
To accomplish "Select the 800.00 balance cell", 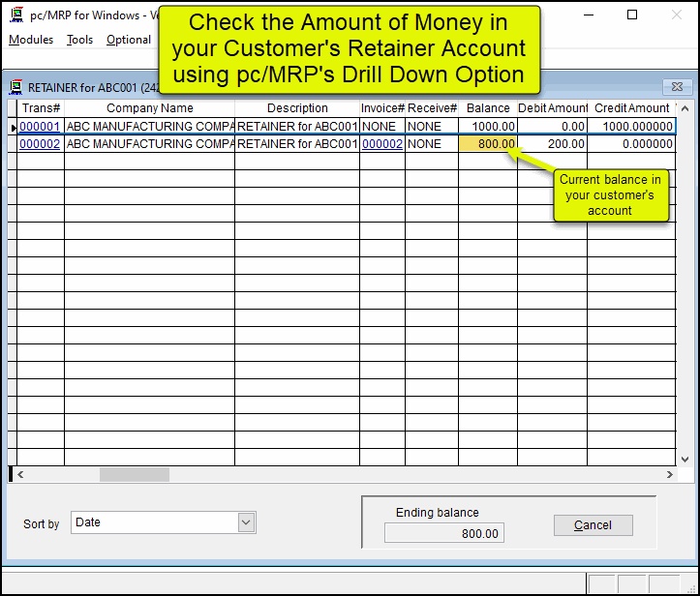I will point(488,143).
